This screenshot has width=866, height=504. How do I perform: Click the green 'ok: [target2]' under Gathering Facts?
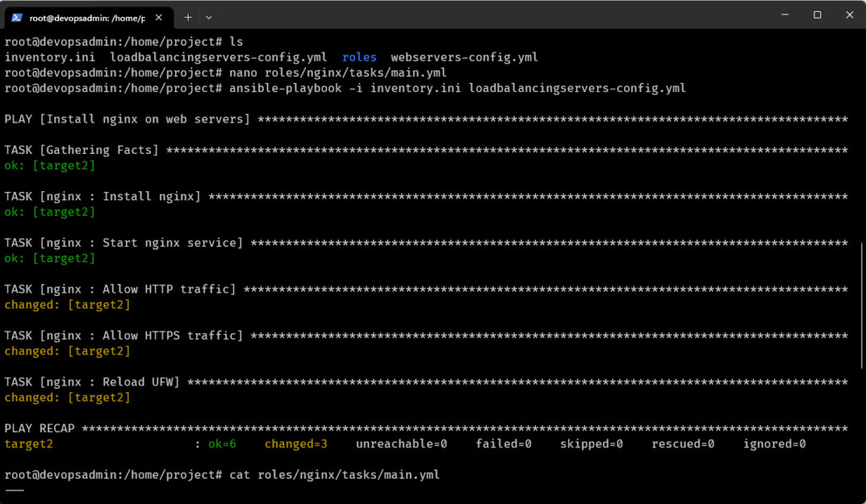tap(45, 165)
